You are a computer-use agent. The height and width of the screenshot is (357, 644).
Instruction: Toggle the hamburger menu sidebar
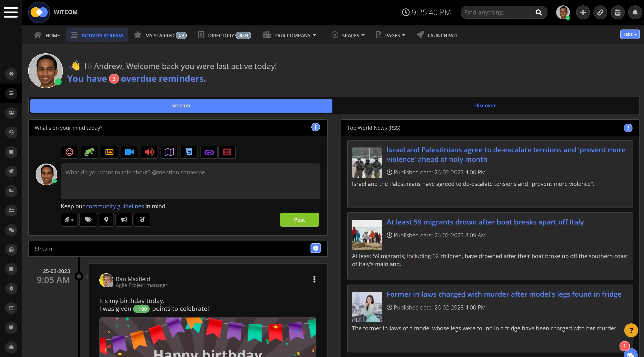11,12
